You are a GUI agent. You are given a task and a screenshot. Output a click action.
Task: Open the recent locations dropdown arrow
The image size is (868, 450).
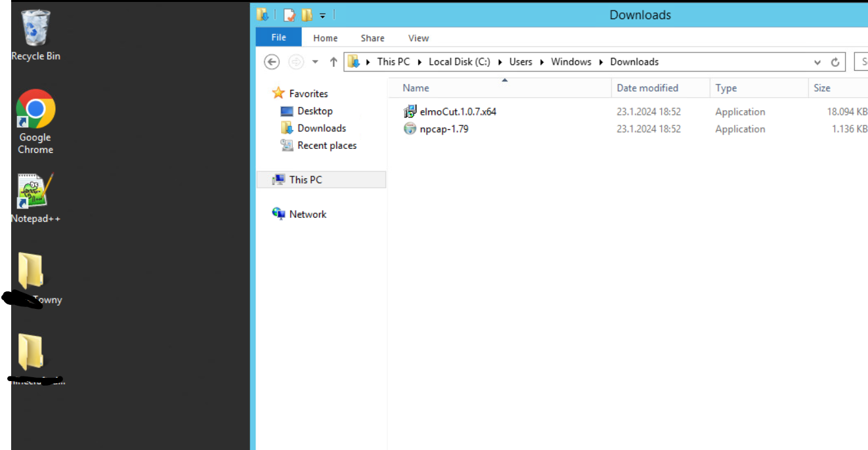(x=315, y=62)
